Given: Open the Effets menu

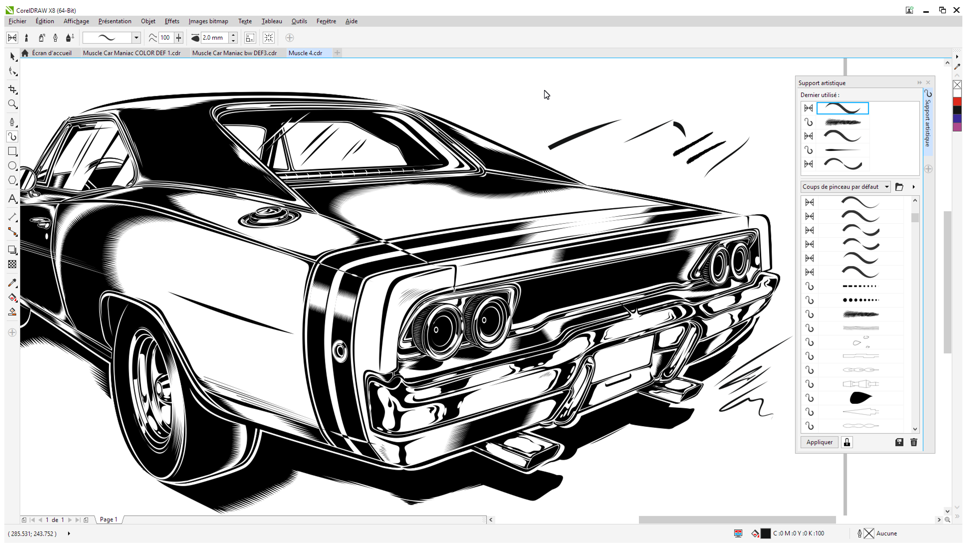Looking at the screenshot, I should tap(172, 21).
